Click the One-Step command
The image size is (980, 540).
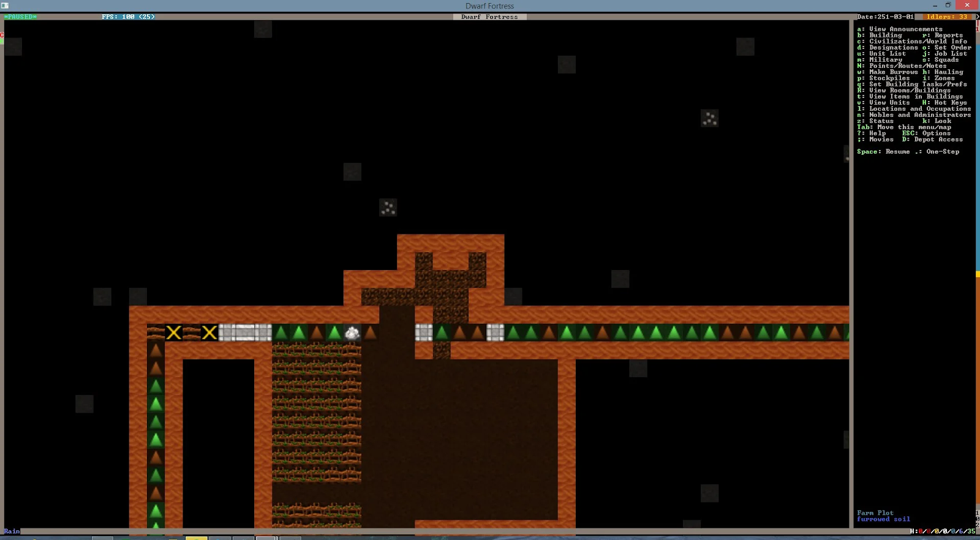pos(937,152)
